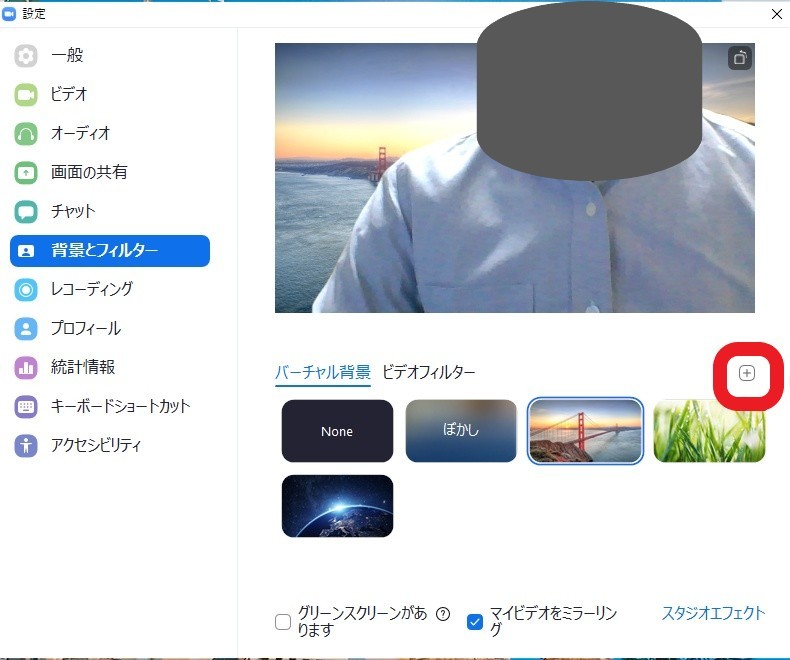Select the Golden Gate Bridge background
The height and width of the screenshot is (660, 790).
click(x=585, y=431)
